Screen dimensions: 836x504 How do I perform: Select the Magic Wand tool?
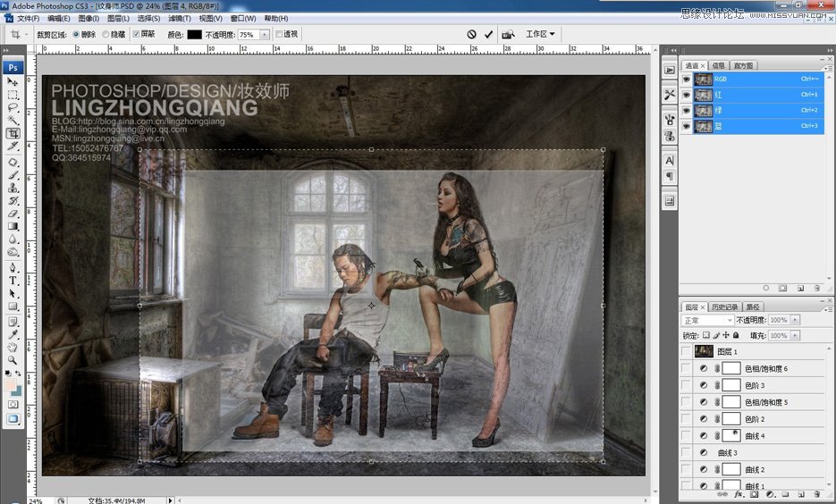[13, 120]
